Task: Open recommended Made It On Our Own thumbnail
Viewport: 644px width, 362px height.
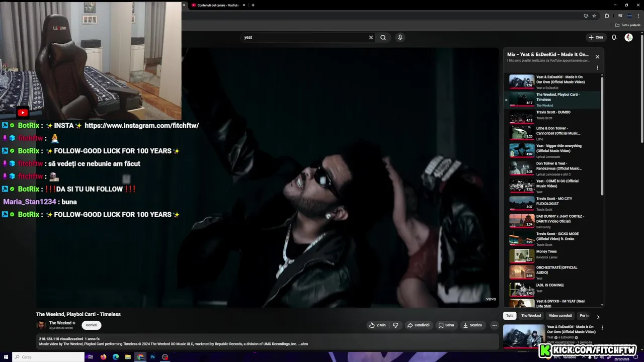Action: (x=524, y=336)
